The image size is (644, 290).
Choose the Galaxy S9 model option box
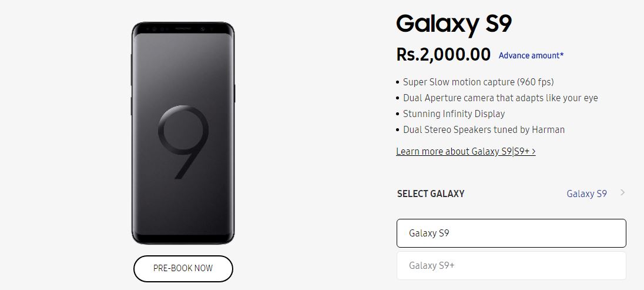pos(511,233)
